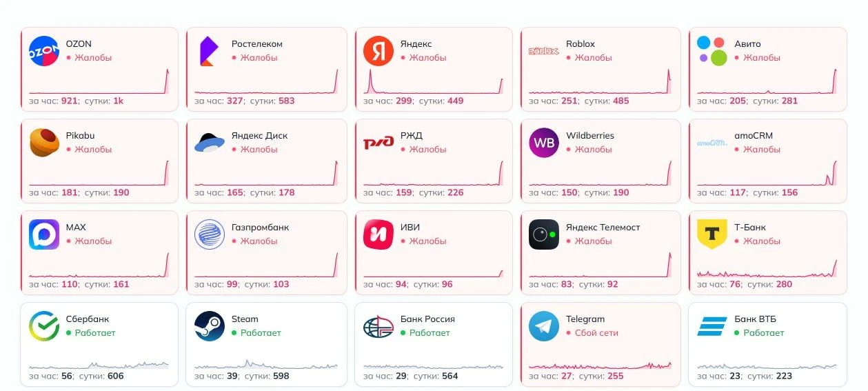This screenshot has width=868, height=391.
Task: Click the Ростелеком logo icon
Action: tap(209, 51)
